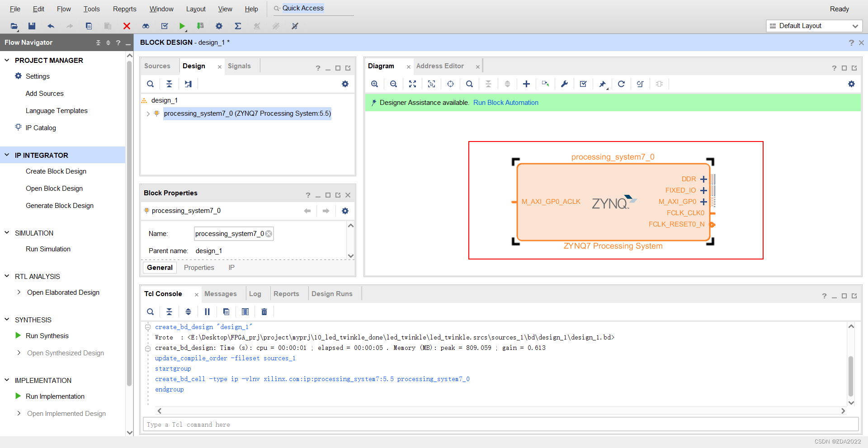The image size is (868, 448).
Task: Expand FIXED_IO interface plus on ZYNQ block
Action: [x=703, y=191]
